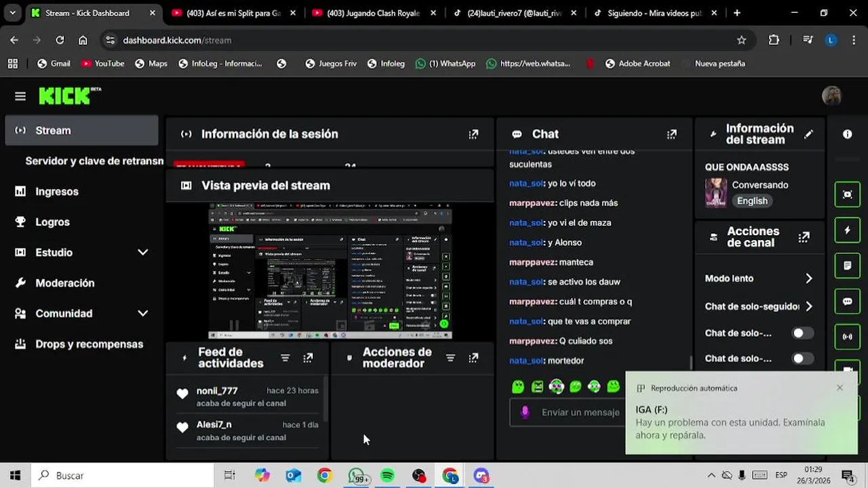The height and width of the screenshot is (488, 868).
Task: Open Modo lento options arrow
Action: [x=808, y=279]
